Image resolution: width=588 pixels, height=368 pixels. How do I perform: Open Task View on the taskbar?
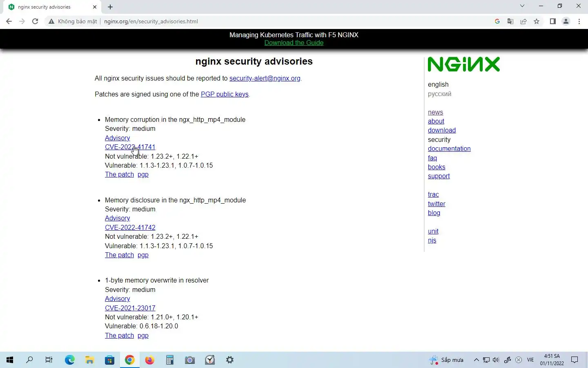49,360
